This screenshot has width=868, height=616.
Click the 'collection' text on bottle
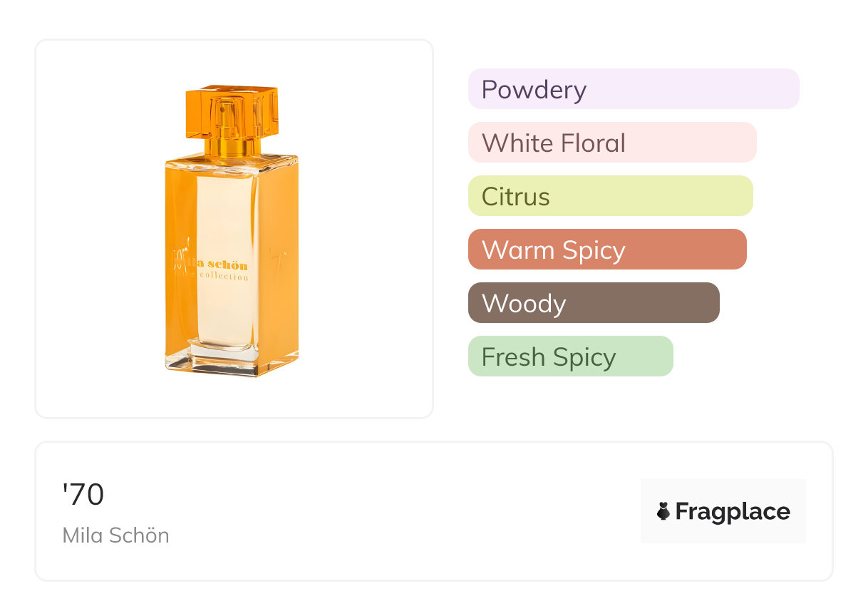tap(224, 277)
